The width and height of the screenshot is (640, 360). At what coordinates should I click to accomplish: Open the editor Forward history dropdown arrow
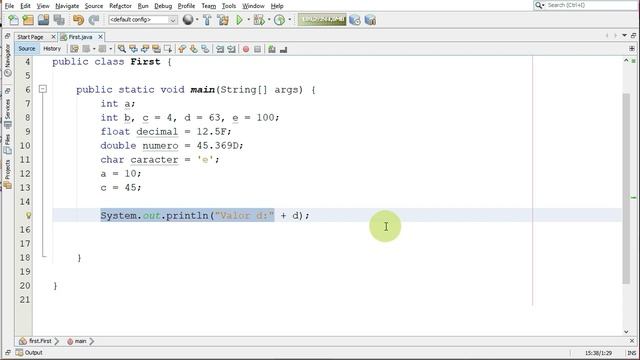coord(111,49)
